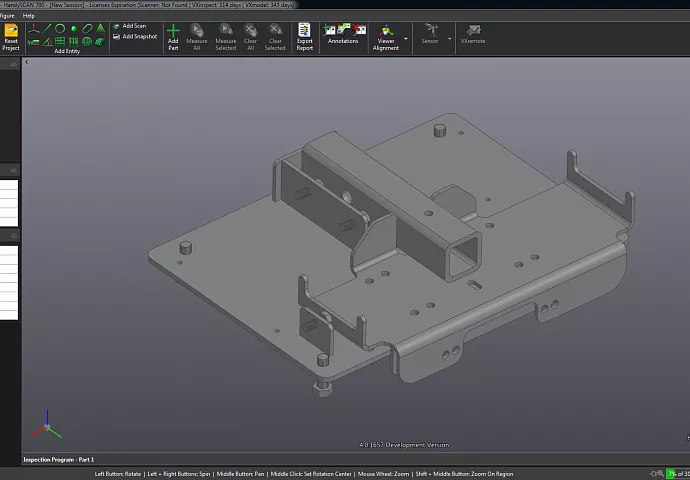Click Clear All

(250, 37)
